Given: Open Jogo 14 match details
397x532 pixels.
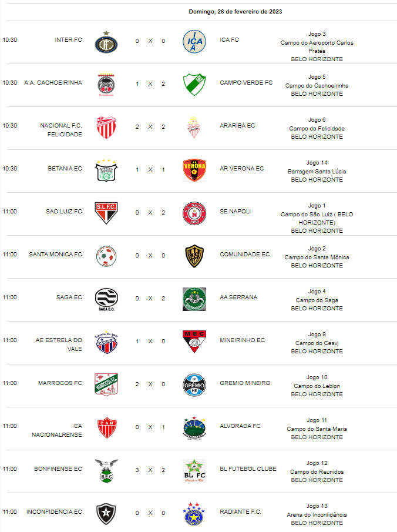Looking at the screenshot, I should coord(317,171).
